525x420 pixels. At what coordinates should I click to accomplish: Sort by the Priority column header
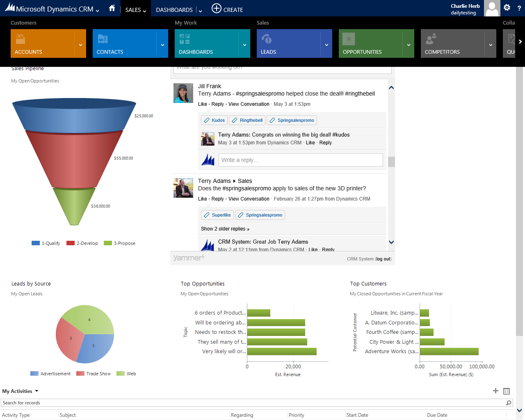coord(297,415)
